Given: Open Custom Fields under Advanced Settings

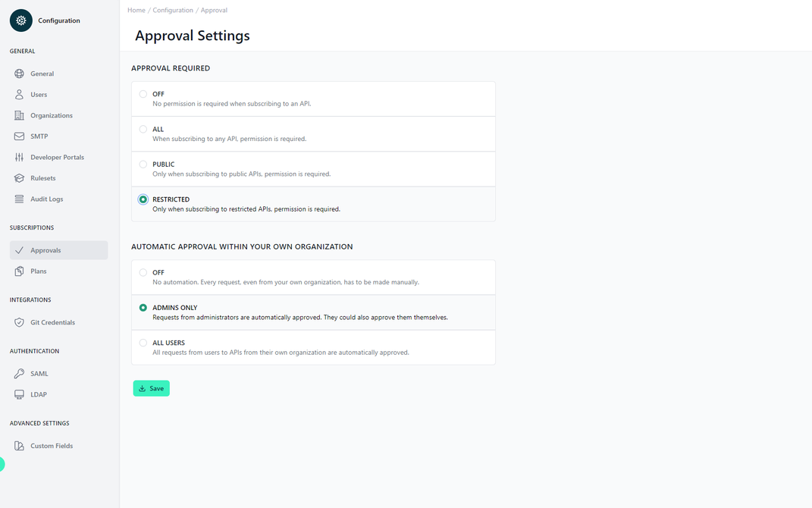Looking at the screenshot, I should [51, 445].
